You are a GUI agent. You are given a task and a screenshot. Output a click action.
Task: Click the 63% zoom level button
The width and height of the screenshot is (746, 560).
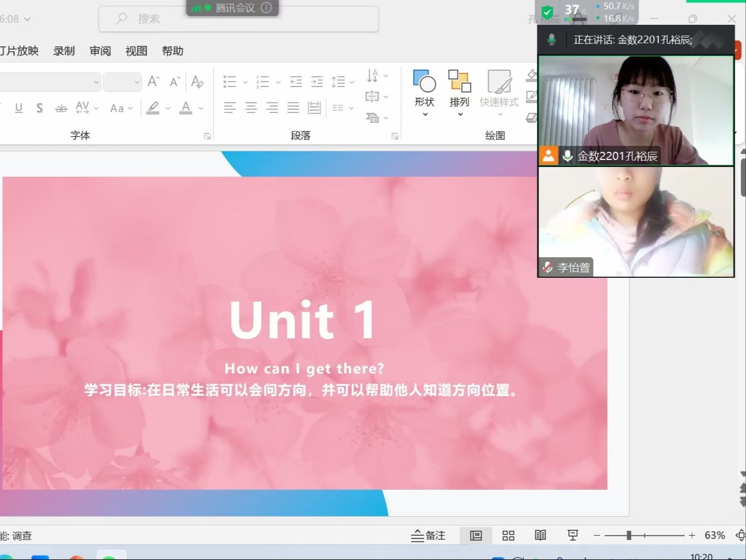pyautogui.click(x=715, y=536)
